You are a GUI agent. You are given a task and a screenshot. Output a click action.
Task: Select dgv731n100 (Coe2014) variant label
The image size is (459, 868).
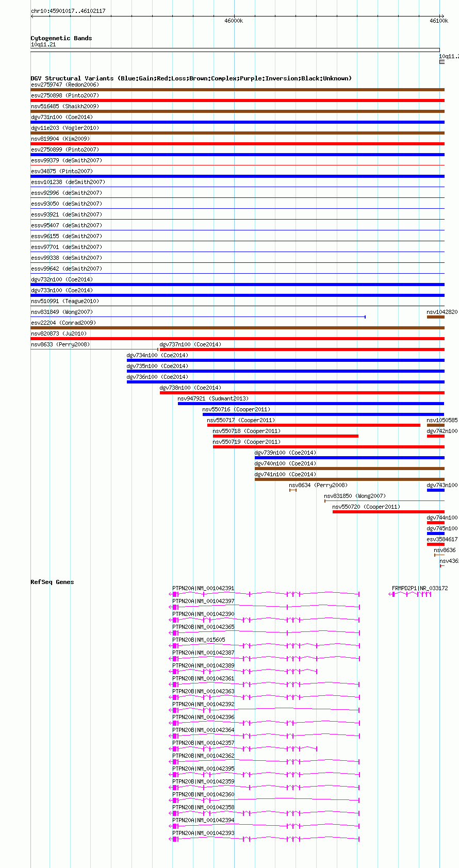tap(62, 117)
